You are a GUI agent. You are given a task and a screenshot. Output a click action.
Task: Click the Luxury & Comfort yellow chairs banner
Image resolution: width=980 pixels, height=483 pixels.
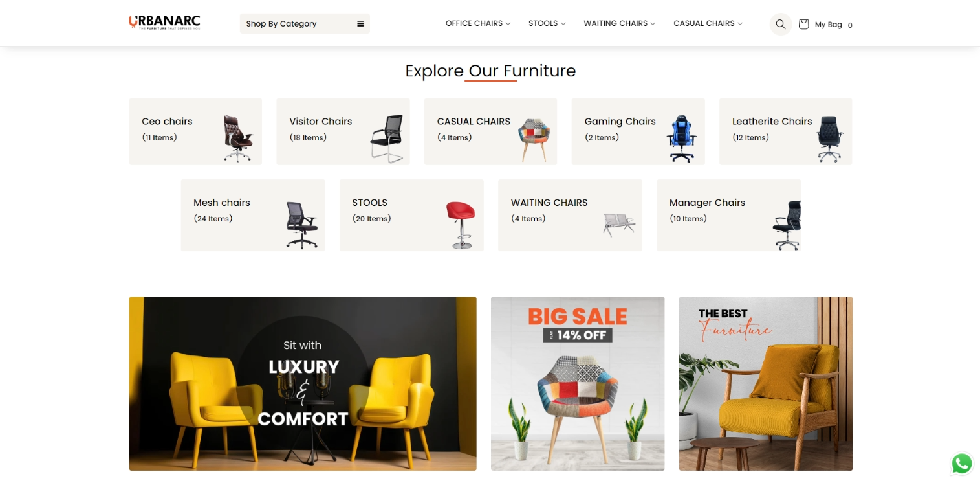point(303,383)
